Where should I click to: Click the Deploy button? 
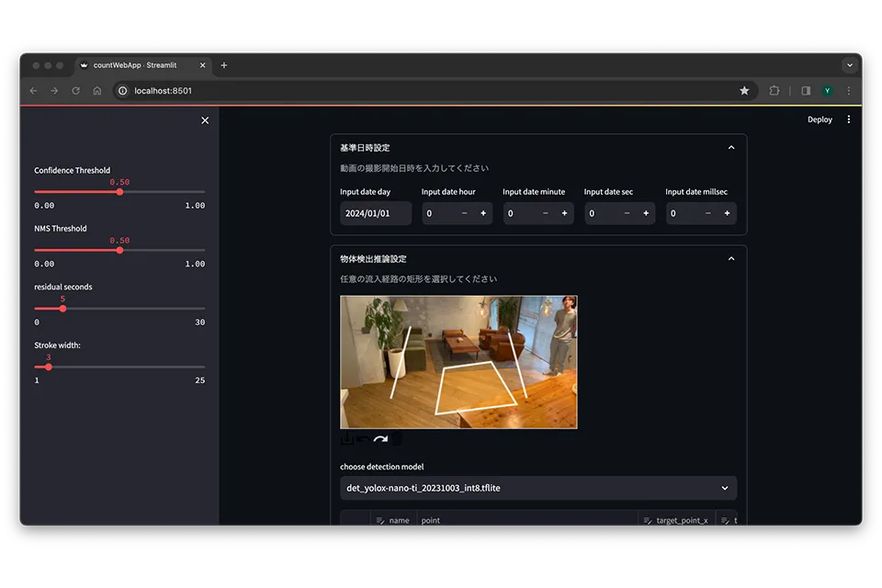pyautogui.click(x=820, y=119)
